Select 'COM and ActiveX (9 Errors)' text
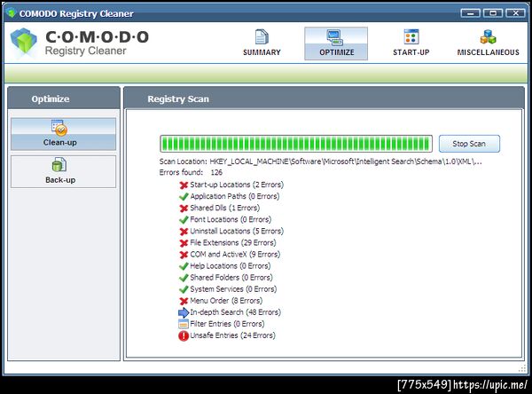Screen dimensions: 532x394 point(235,254)
